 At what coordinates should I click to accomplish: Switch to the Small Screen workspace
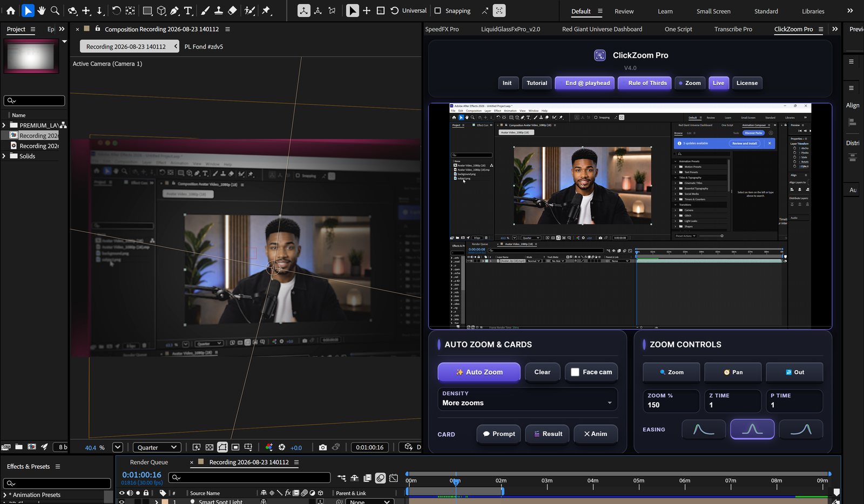pos(713,11)
